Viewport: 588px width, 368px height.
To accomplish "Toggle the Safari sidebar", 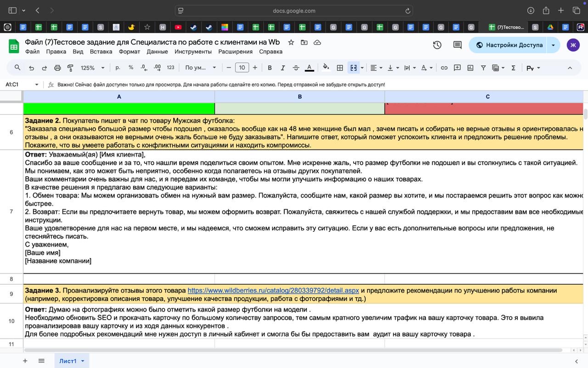I will click(12, 11).
